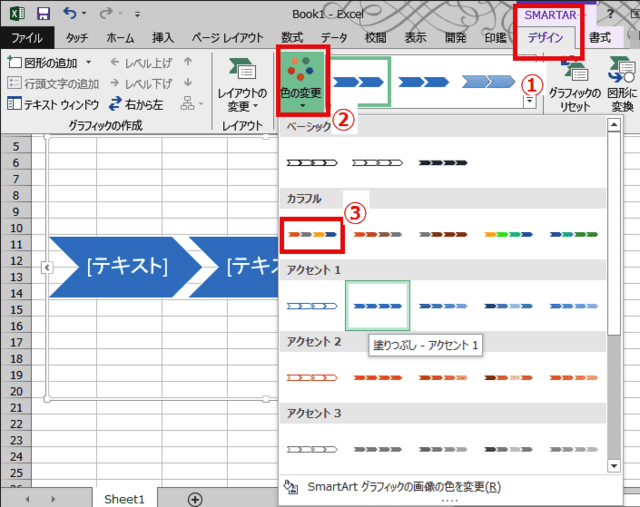Click the Save icon in quick access toolbar
640x507 pixels.
click(x=43, y=14)
